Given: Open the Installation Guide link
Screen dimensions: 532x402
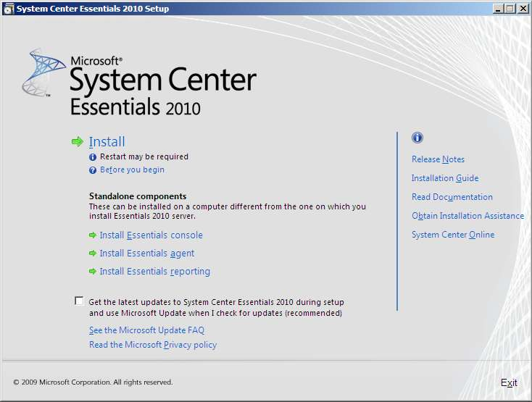Looking at the screenshot, I should coord(445,178).
